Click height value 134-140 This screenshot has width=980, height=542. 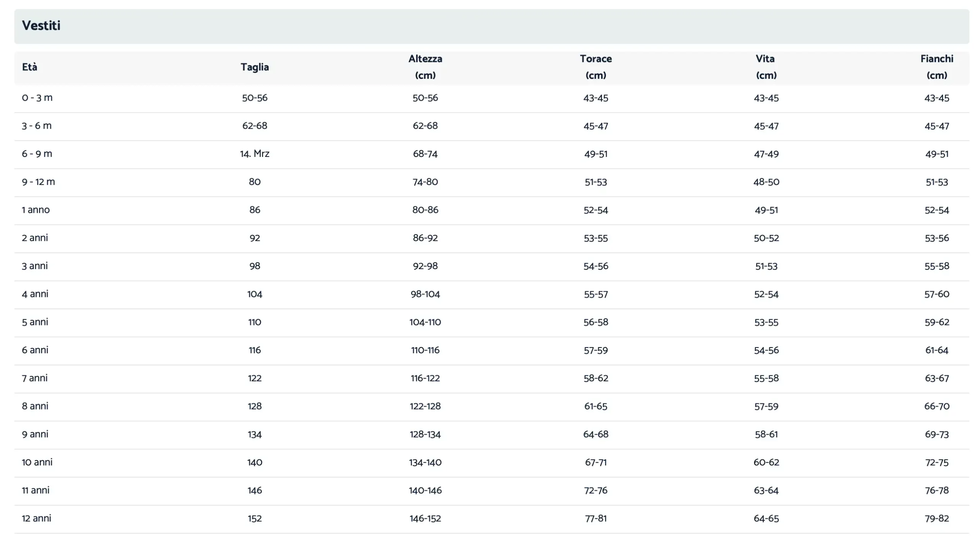click(425, 462)
